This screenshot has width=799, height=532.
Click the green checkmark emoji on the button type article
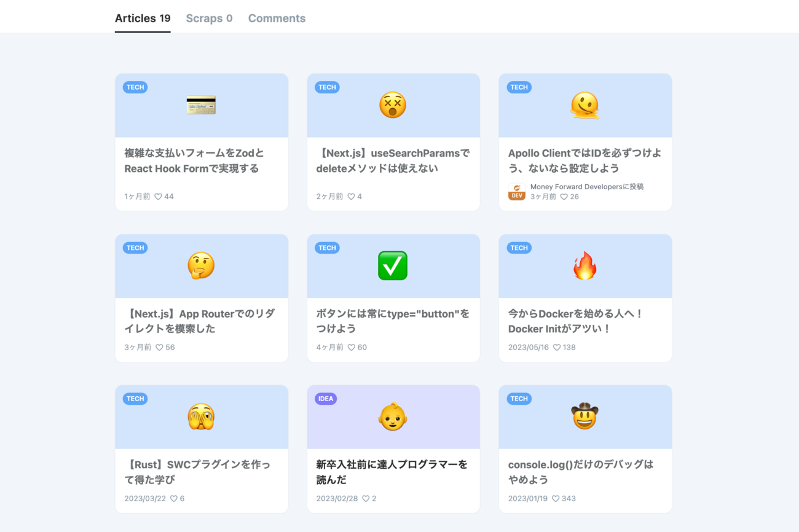coord(393,265)
